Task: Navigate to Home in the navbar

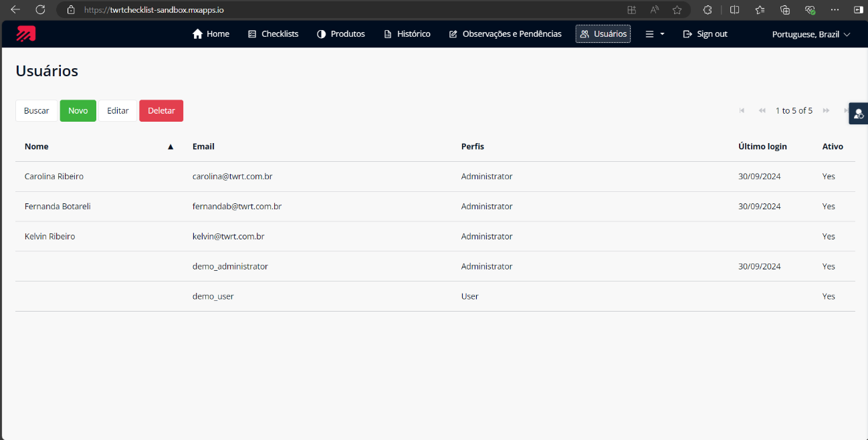Action: 211,34
